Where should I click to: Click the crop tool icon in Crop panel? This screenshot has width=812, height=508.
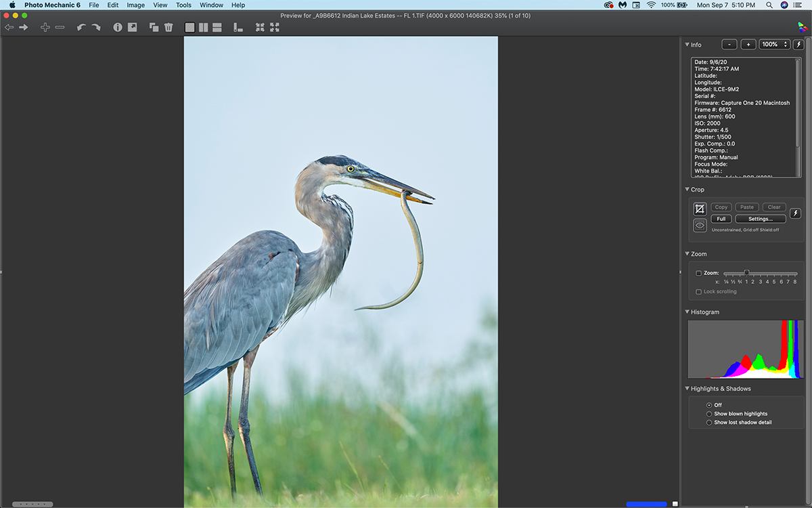point(700,209)
